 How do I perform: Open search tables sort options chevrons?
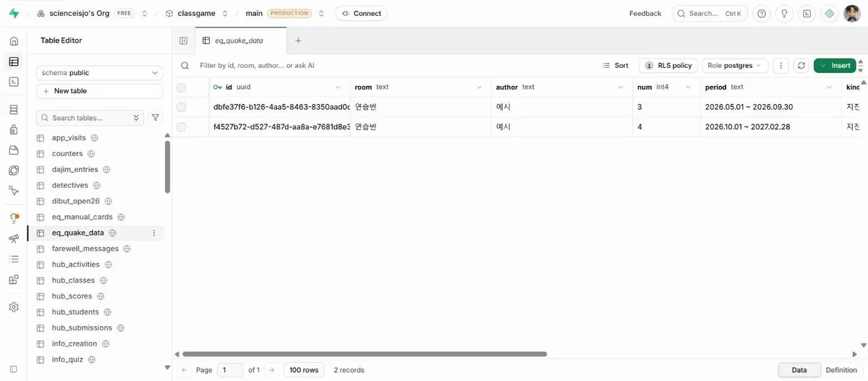[x=137, y=118]
